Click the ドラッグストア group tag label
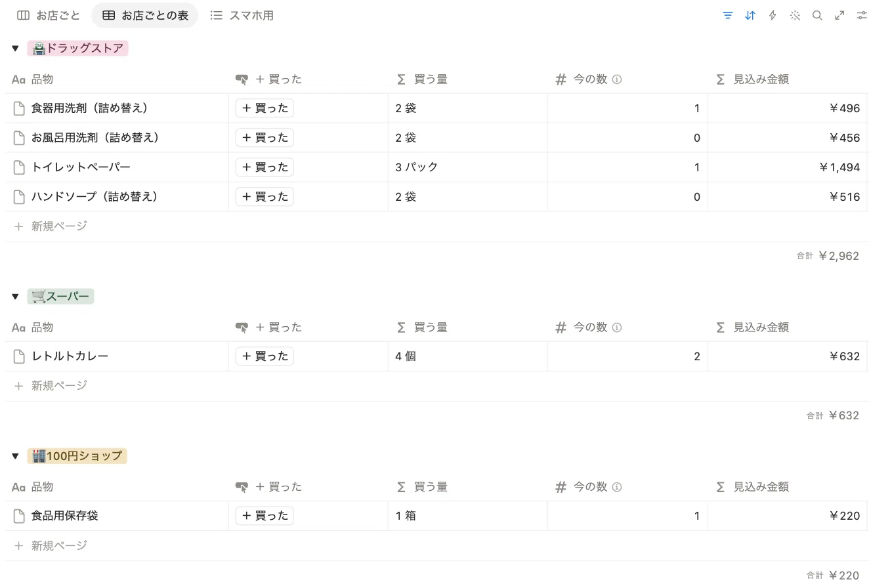The image size is (869, 588). coord(77,48)
